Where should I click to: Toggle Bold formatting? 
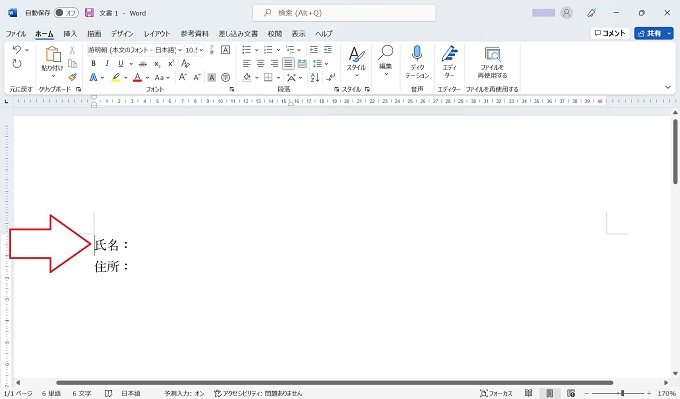point(93,64)
